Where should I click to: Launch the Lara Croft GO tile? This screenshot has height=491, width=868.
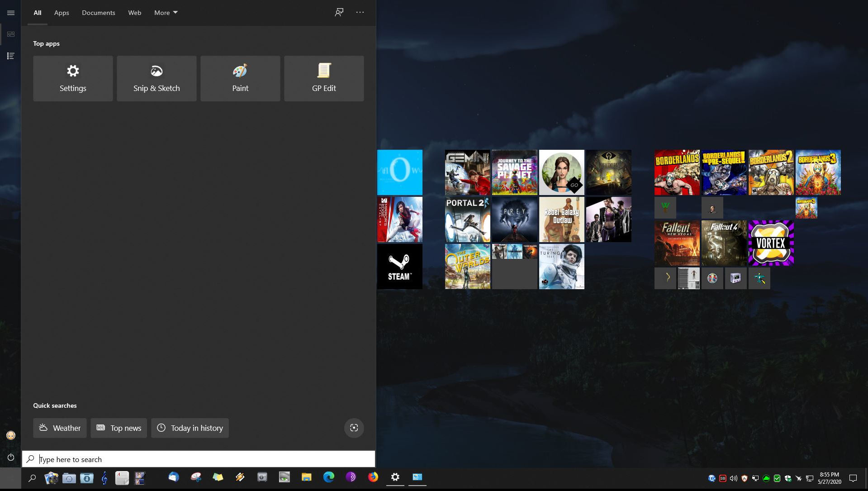coord(562,172)
